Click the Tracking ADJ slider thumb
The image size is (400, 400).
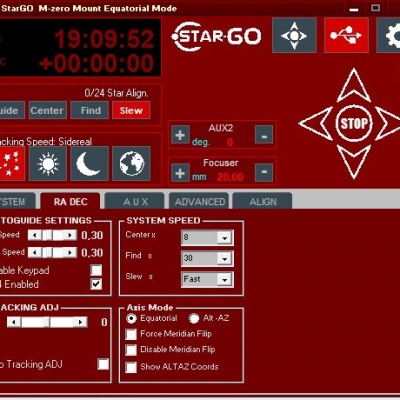46,322
